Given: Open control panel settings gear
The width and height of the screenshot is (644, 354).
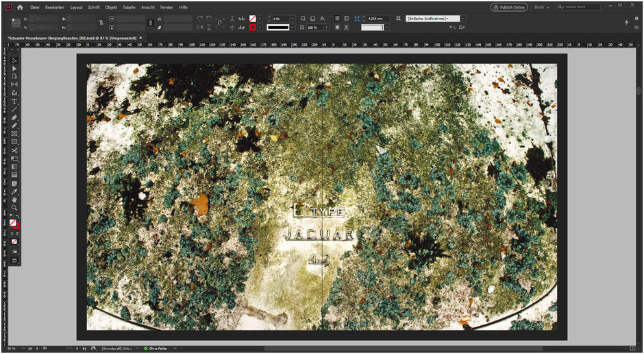Looking at the screenshot, I should [x=636, y=19].
